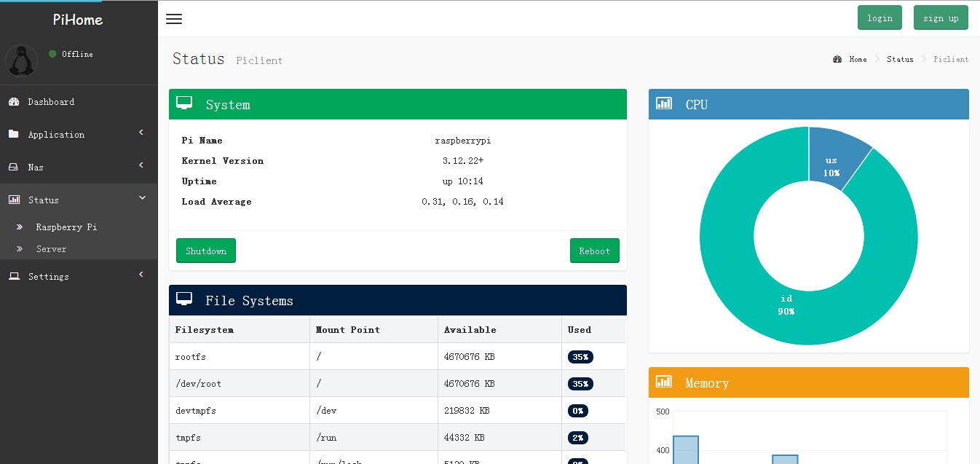Expand the Nas submenu arrow
Screen dimensions: 980x464
pos(141,165)
